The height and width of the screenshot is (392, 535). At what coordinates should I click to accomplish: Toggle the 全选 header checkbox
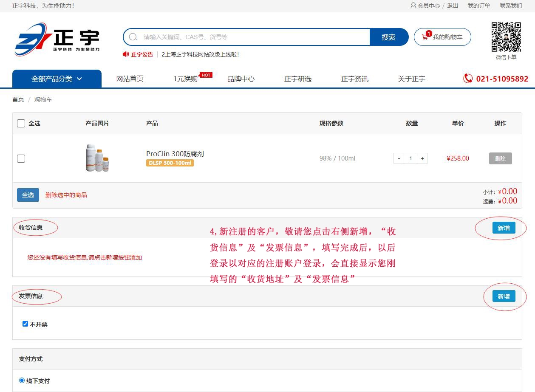click(x=21, y=123)
